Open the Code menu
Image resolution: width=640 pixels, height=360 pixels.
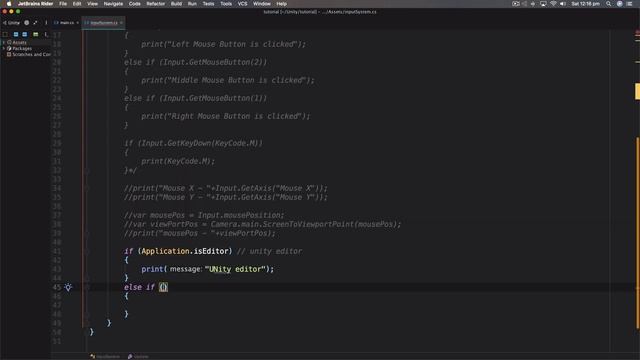135,4
